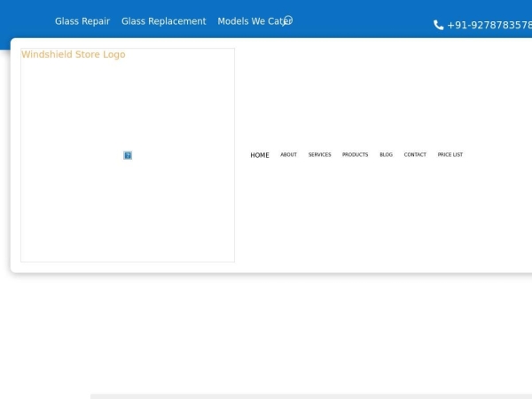
Task: Click the phone handset icon
Action: pos(438,25)
